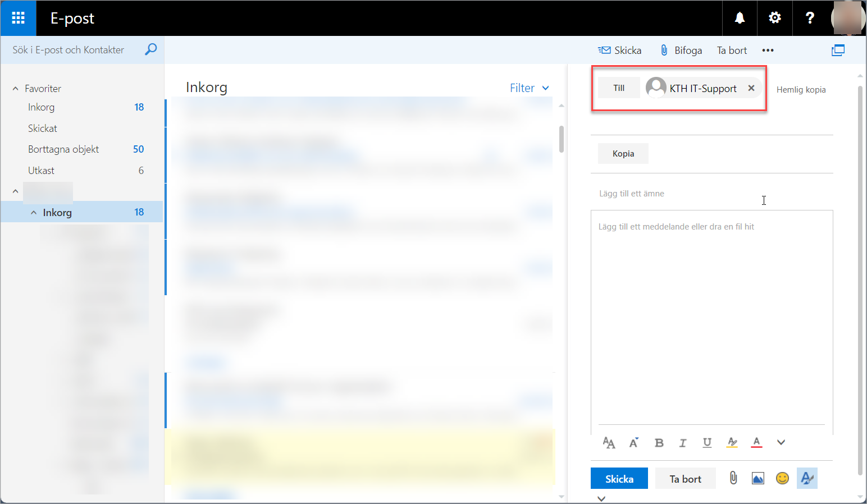
Task: Click the search magnifier icon
Action: pyautogui.click(x=150, y=49)
